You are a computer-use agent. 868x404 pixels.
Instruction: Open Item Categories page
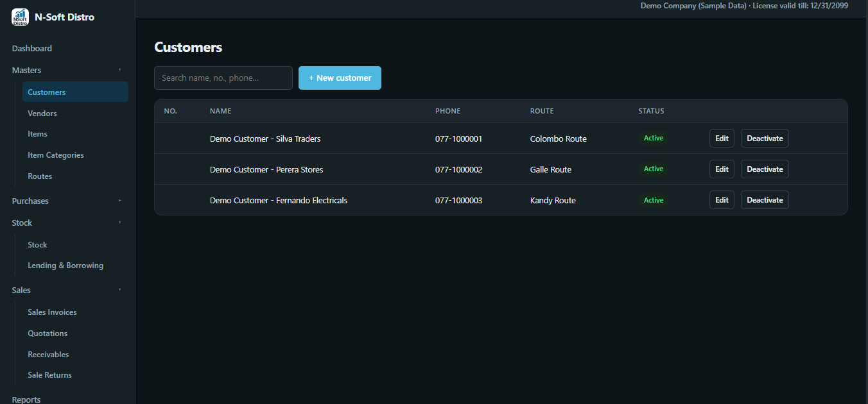[x=75, y=155]
